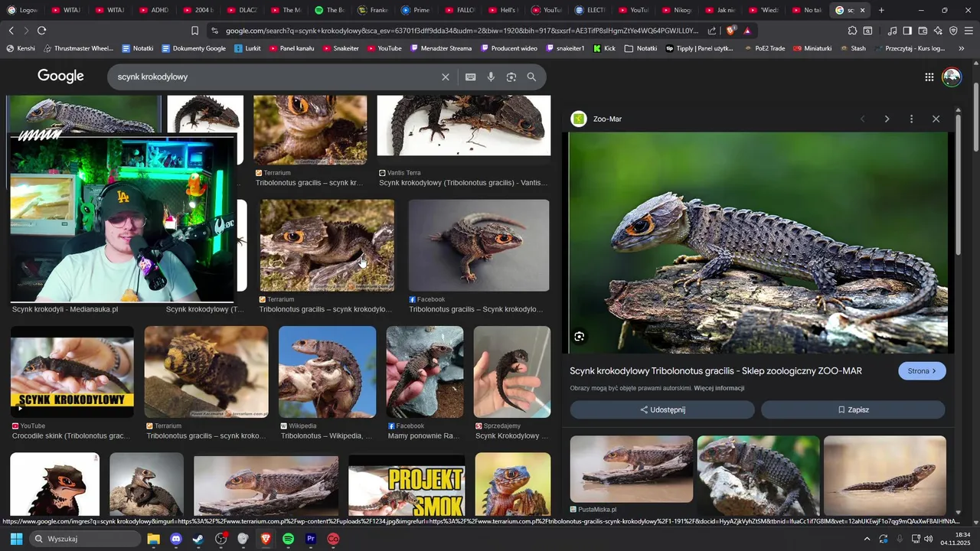Open a new browser tab
Viewport: 980px width, 551px height.
coord(881,10)
